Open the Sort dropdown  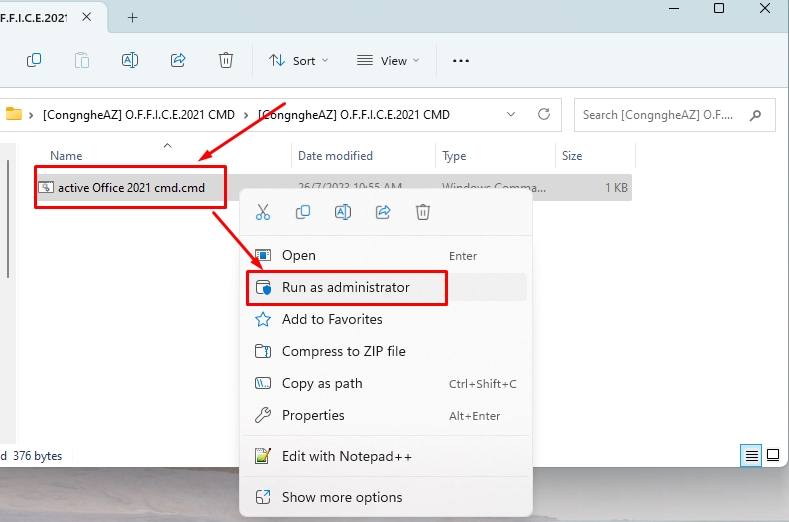[298, 61]
